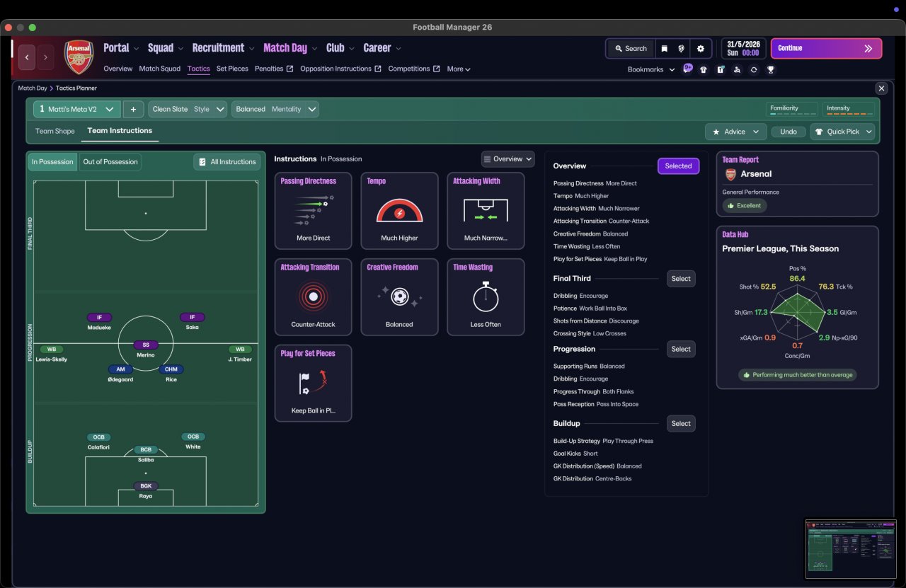Close the Tactics Planner panel
The width and height of the screenshot is (906, 588).
(881, 88)
